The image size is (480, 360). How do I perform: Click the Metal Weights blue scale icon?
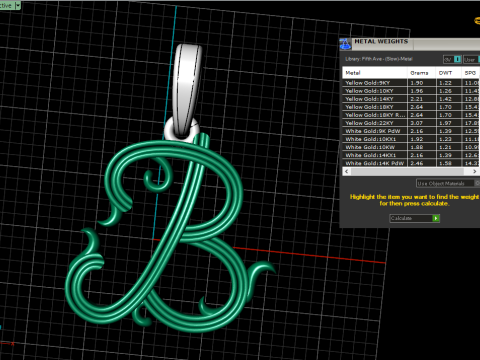tap(345, 44)
